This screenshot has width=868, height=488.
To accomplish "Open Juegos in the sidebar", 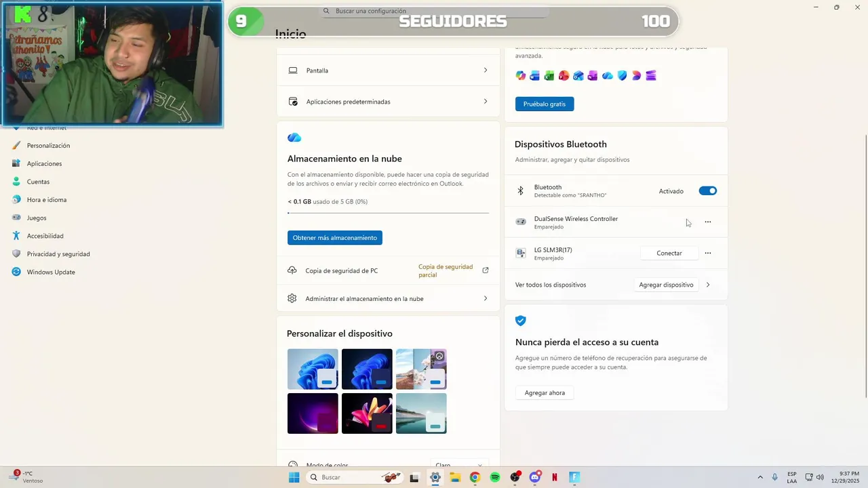I will coord(37,218).
